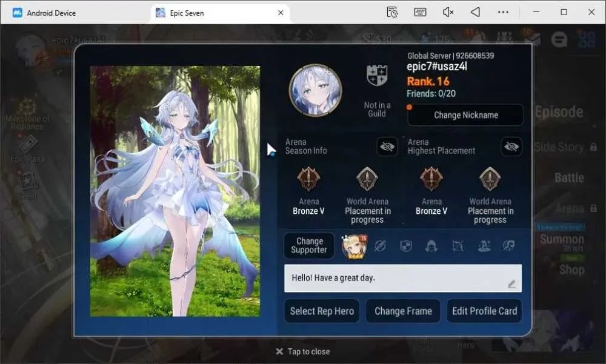Image resolution: width=606 pixels, height=364 pixels.
Task: Select the Ranger bow supporter slot
Action: (458, 246)
